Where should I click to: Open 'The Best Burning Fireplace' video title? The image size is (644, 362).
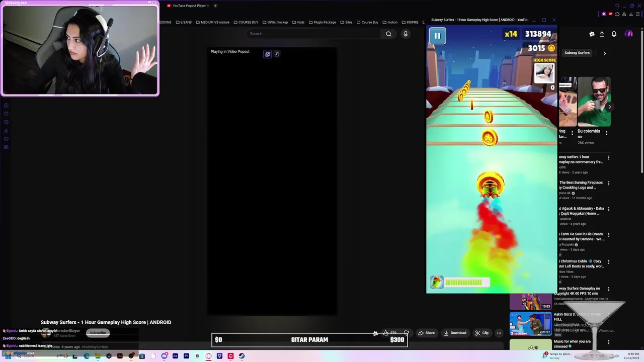pyautogui.click(x=581, y=185)
